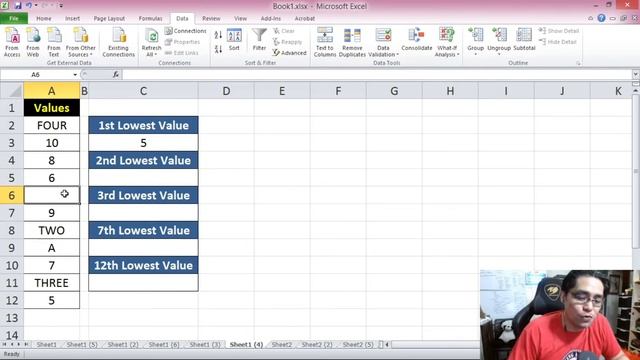This screenshot has height=360, width=640.
Task: Click Existing Connections icon
Action: click(118, 42)
